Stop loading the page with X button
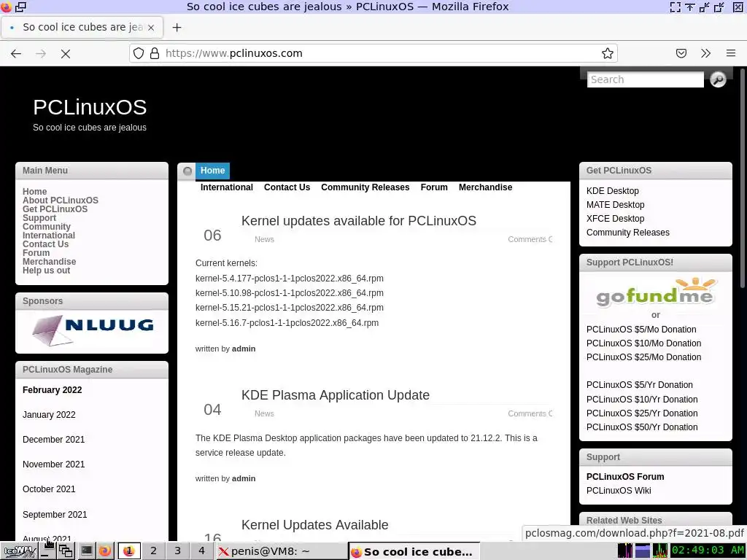The height and width of the screenshot is (560, 747). 66,53
